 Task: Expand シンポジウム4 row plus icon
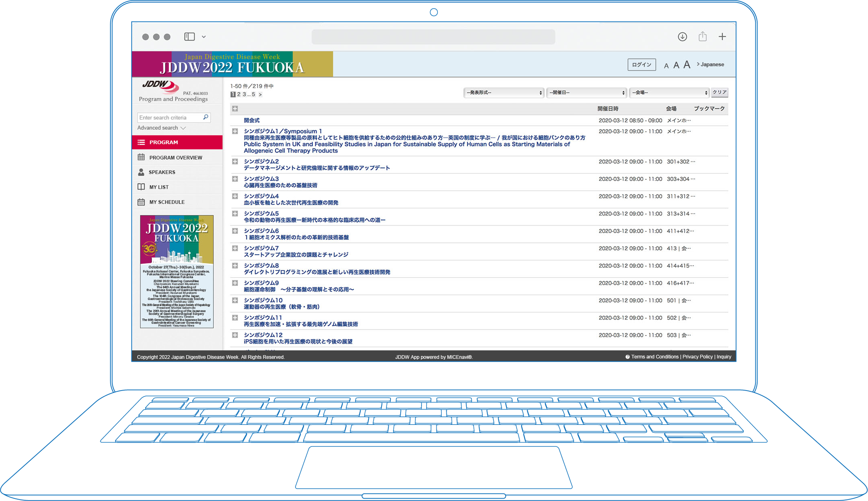(x=235, y=196)
